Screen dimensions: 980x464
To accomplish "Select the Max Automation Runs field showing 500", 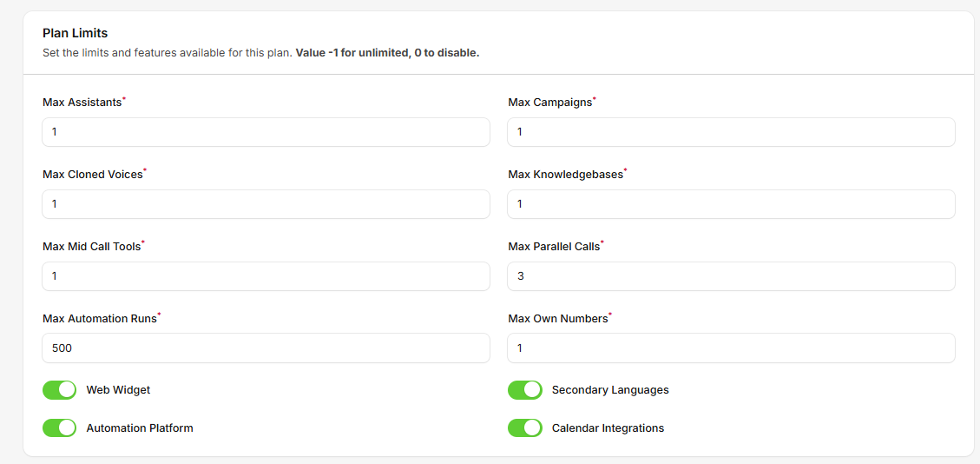I will pos(266,348).
